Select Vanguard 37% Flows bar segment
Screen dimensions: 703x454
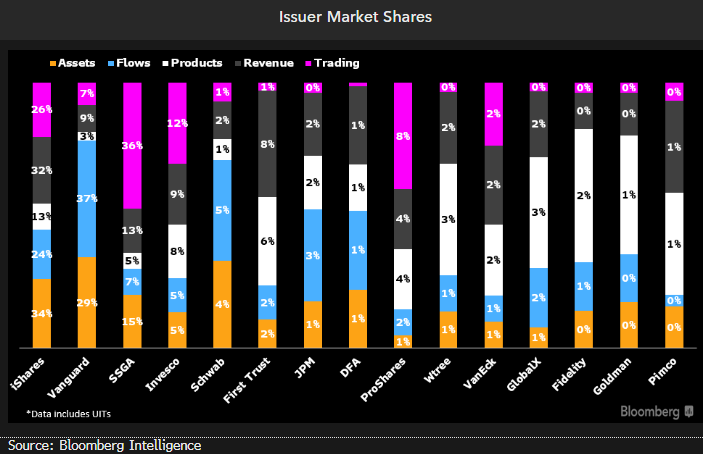pos(87,199)
